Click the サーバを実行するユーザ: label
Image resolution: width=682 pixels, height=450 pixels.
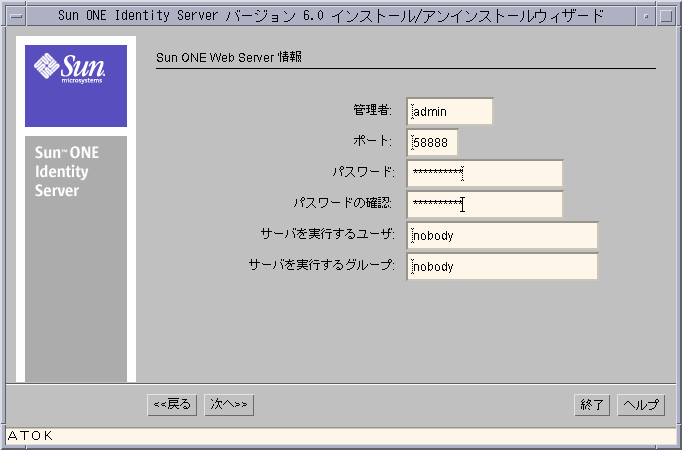click(x=328, y=234)
